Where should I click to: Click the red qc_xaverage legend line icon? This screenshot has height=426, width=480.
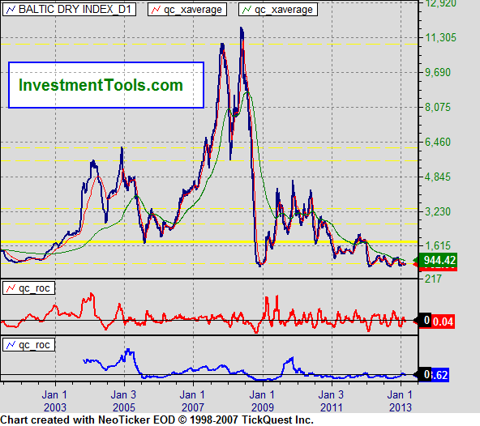pos(156,9)
